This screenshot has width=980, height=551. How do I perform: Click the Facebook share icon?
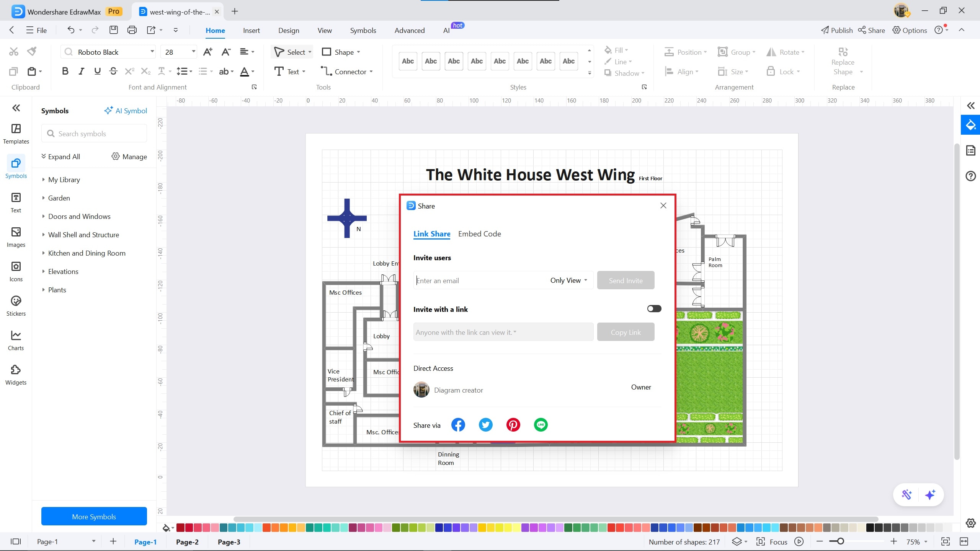click(x=458, y=425)
